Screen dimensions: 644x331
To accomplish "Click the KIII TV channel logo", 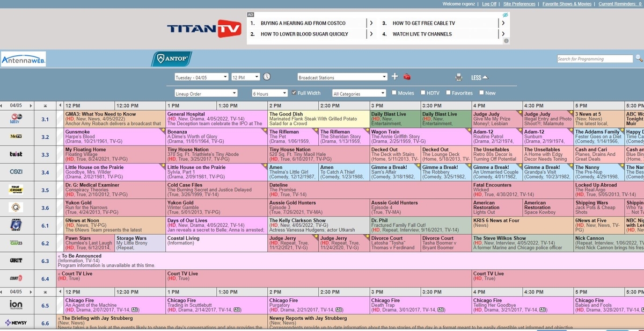I will click(x=16, y=119).
